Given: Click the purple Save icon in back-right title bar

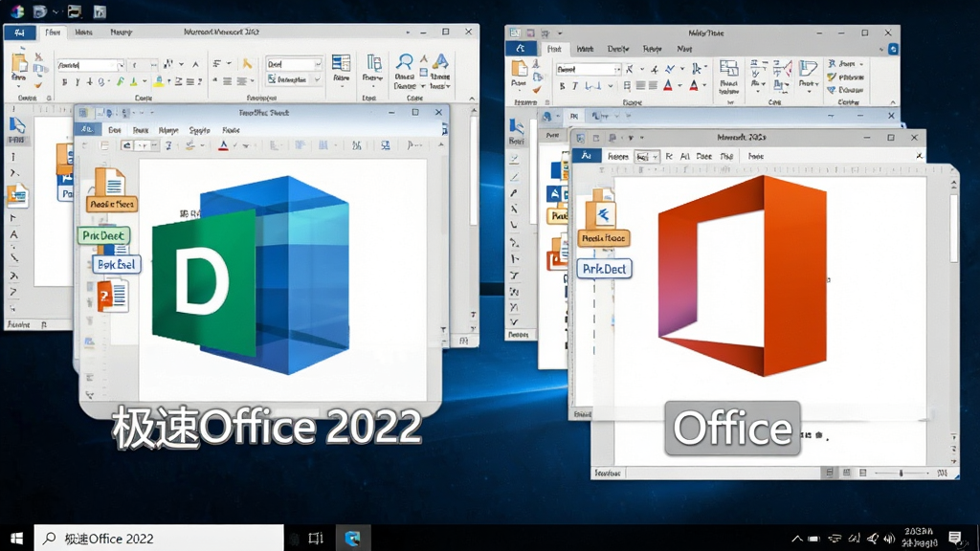Looking at the screenshot, I should [x=530, y=33].
